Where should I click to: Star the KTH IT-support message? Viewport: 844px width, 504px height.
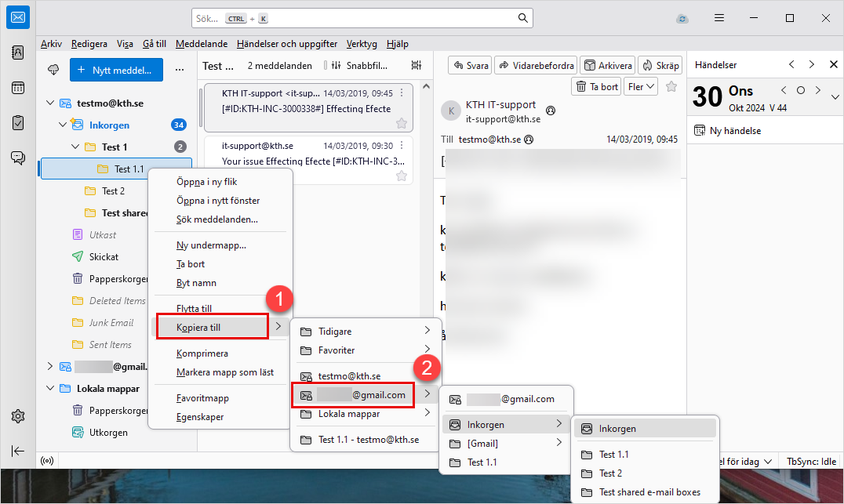[x=402, y=123]
